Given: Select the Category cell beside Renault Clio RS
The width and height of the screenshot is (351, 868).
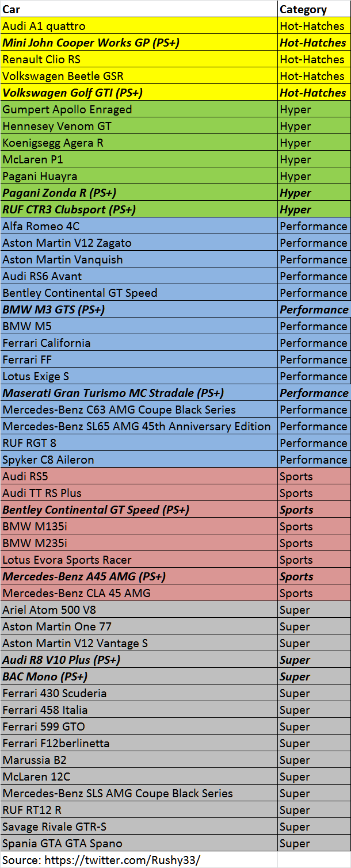Looking at the screenshot, I should point(312,59).
